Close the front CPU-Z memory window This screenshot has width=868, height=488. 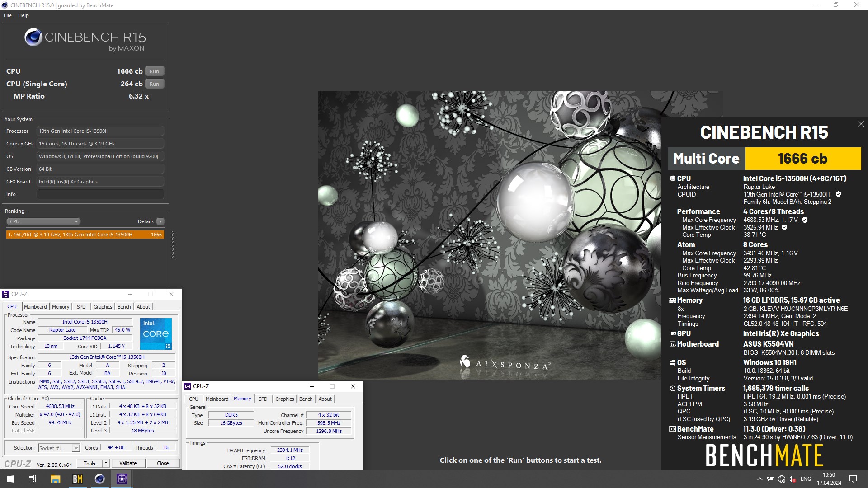tap(353, 386)
